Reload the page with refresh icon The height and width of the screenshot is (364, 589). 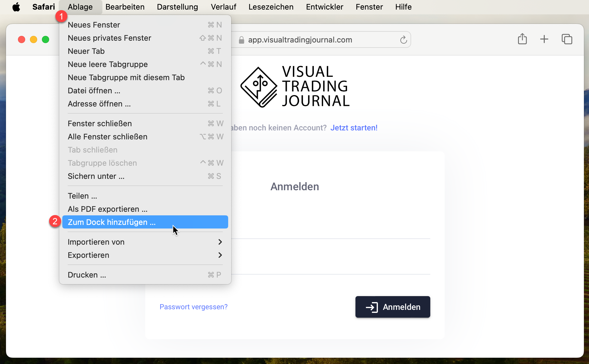(x=403, y=39)
